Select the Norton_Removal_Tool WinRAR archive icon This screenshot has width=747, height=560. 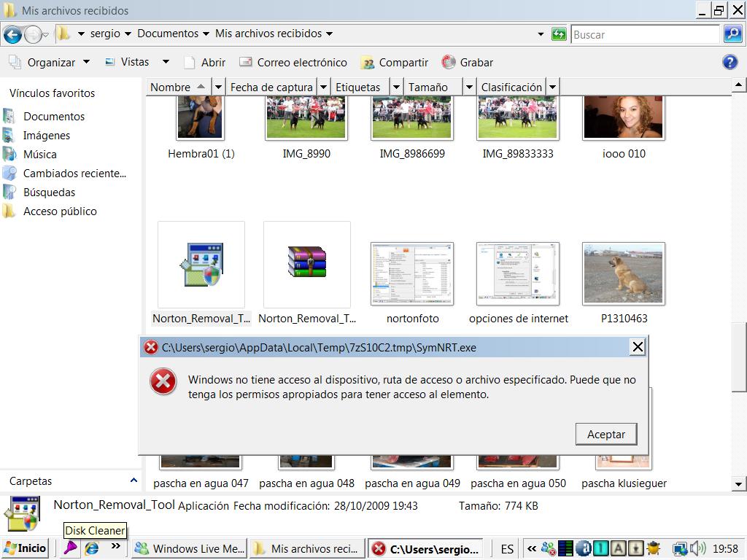[307, 264]
